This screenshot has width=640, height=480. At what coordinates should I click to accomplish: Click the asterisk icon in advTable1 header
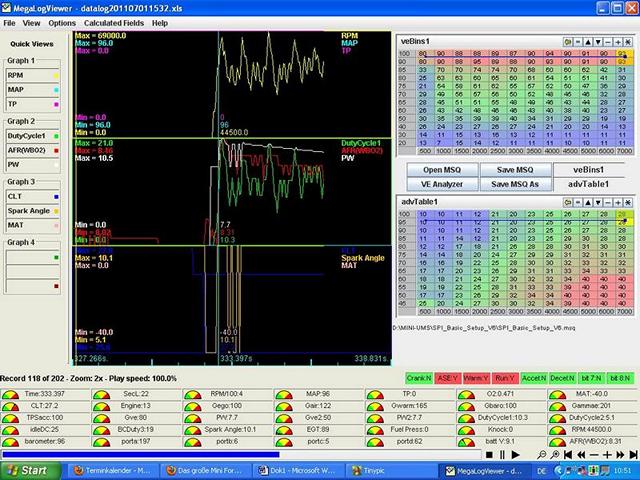[x=628, y=202]
